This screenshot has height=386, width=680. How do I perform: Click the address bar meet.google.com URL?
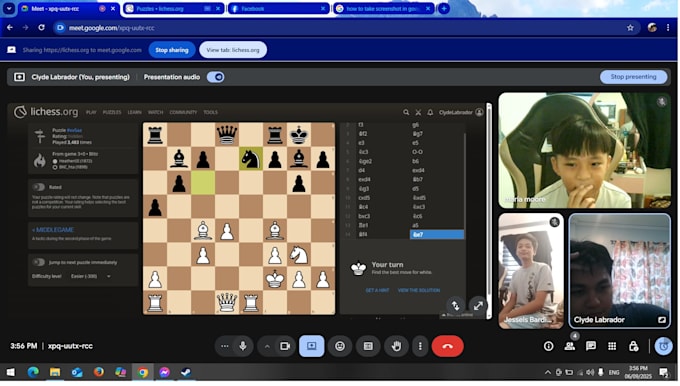pos(111,28)
